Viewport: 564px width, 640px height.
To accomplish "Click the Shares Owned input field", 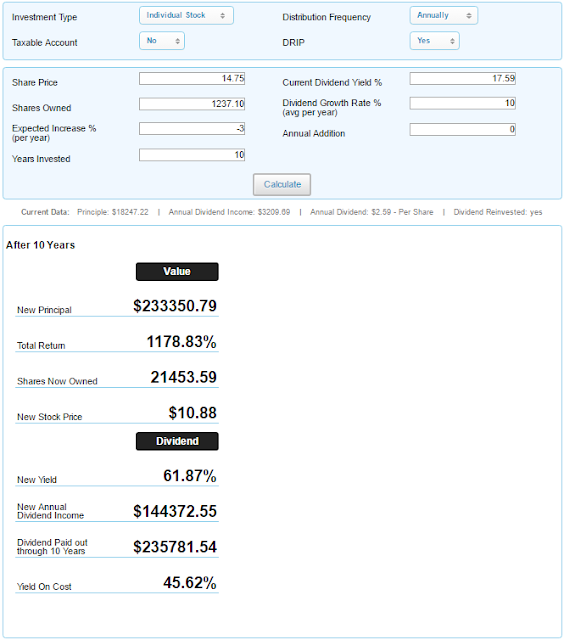I will (192, 104).
